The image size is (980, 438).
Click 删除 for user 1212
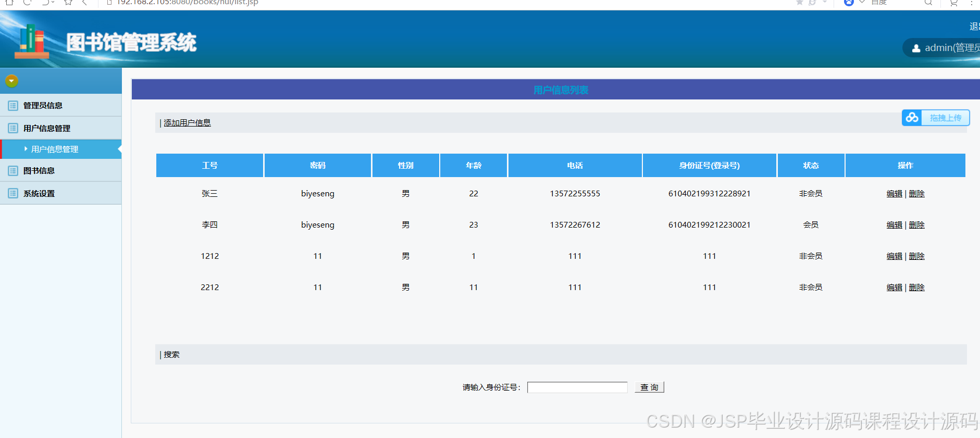click(x=916, y=256)
